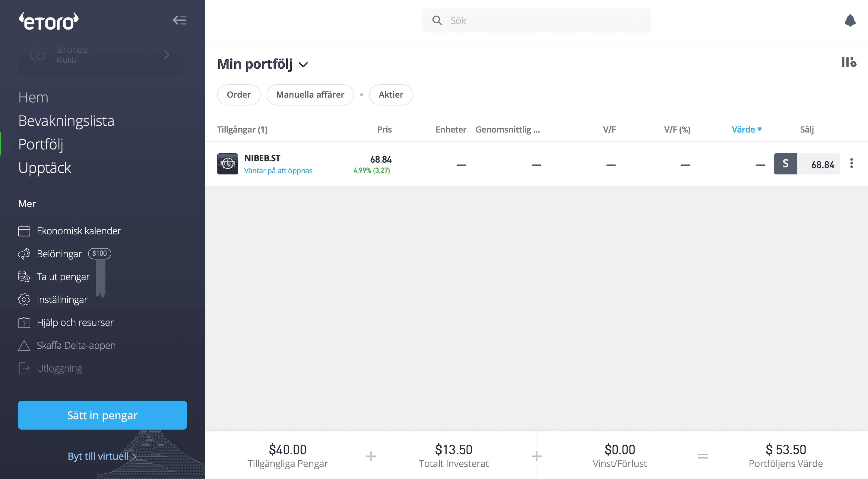The height and width of the screenshot is (479, 868).
Task: Open the notifications bell
Action: [x=850, y=21]
